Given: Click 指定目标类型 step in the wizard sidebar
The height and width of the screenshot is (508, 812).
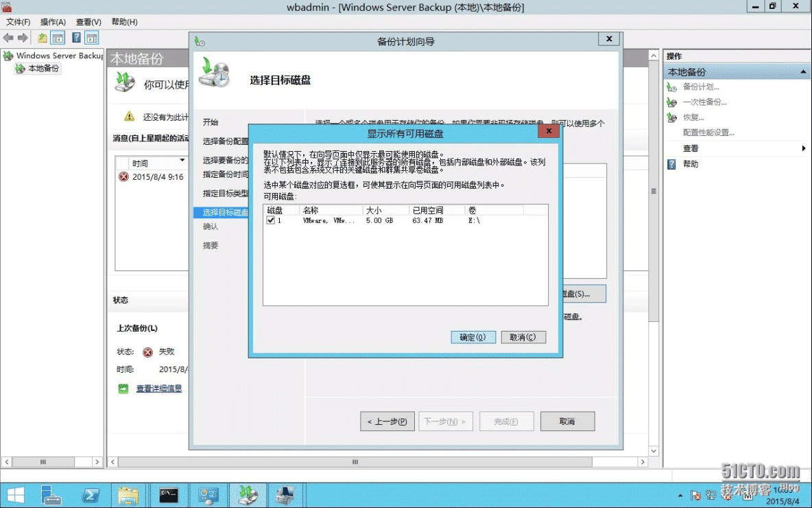Looking at the screenshot, I should point(225,194).
